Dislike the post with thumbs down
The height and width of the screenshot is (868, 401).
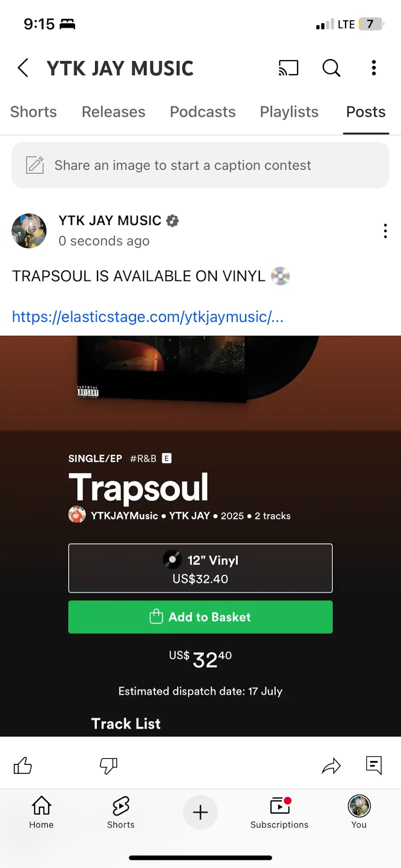point(108,766)
